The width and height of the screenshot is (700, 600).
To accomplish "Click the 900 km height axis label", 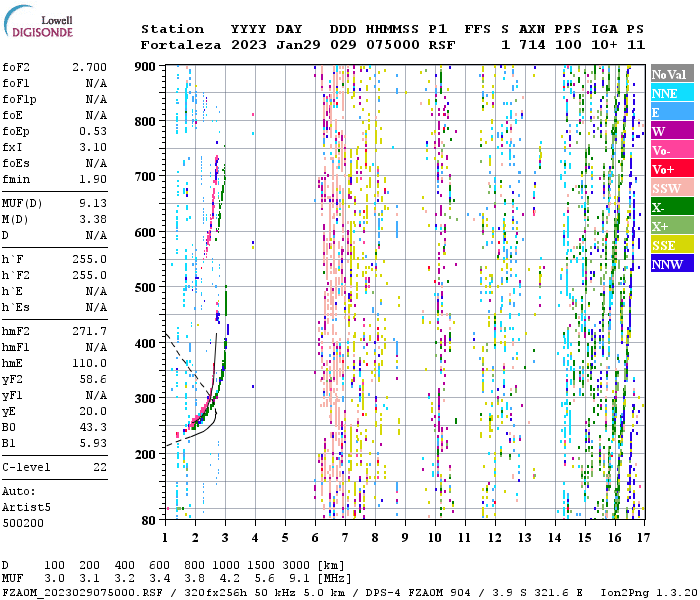I will coord(145,67).
